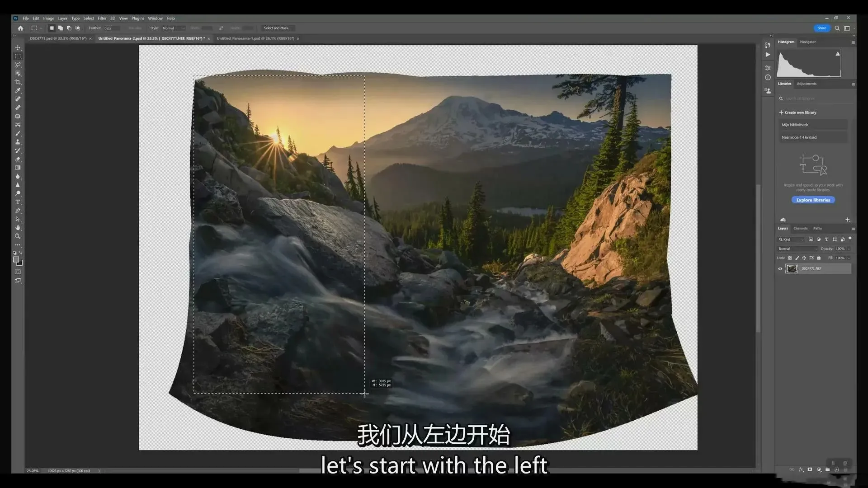Click the foreground color swatch
Image resolution: width=868 pixels, height=488 pixels.
(x=16, y=259)
